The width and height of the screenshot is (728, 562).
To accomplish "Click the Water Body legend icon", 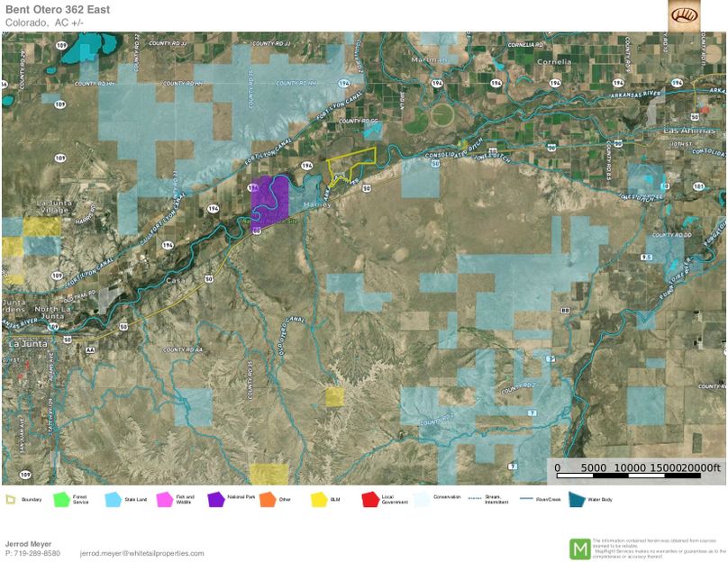I will [x=577, y=499].
